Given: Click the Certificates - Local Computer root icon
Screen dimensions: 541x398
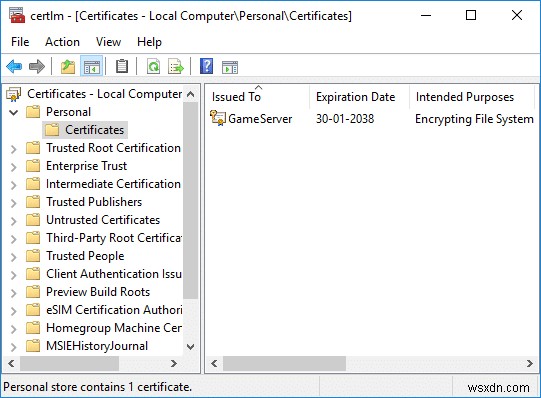Looking at the screenshot, I should click(14, 94).
